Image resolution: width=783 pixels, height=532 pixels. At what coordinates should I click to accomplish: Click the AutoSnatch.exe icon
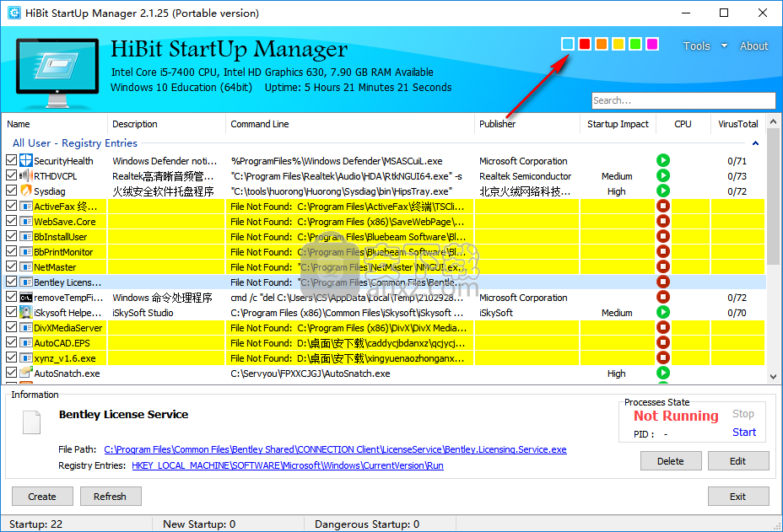(x=26, y=373)
